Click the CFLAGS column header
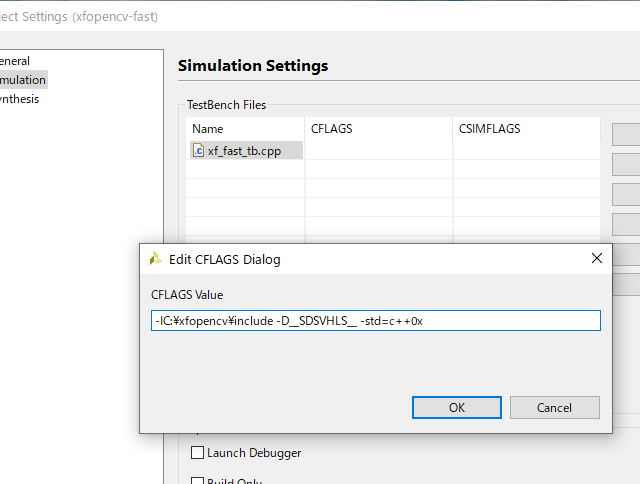The width and height of the screenshot is (640, 484). (x=332, y=129)
